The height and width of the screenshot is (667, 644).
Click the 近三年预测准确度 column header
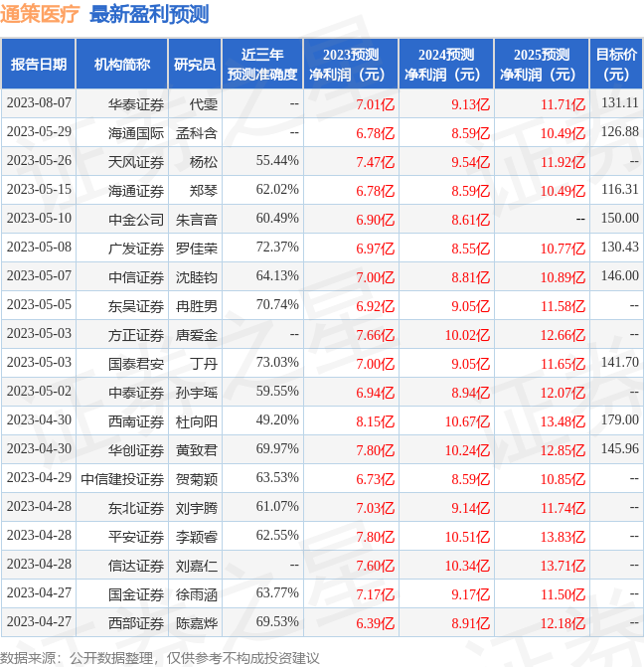262,65
